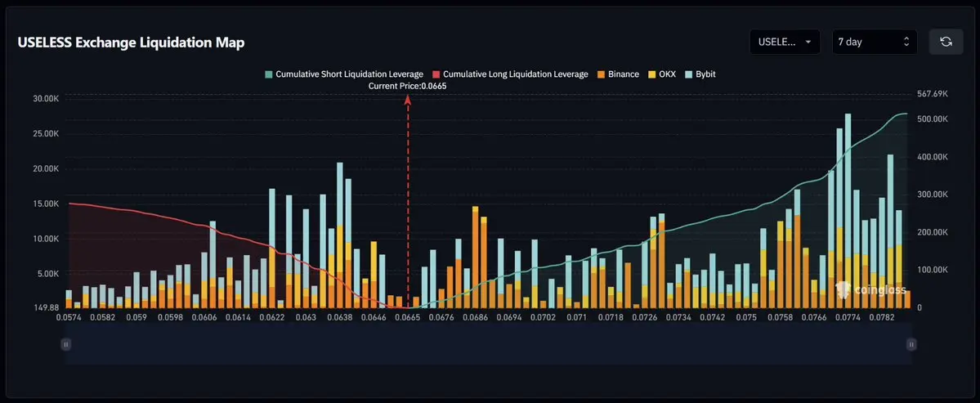980x403 pixels.
Task: Toggle Cumulative Long Liquidation Leverage legend
Action: 510,74
